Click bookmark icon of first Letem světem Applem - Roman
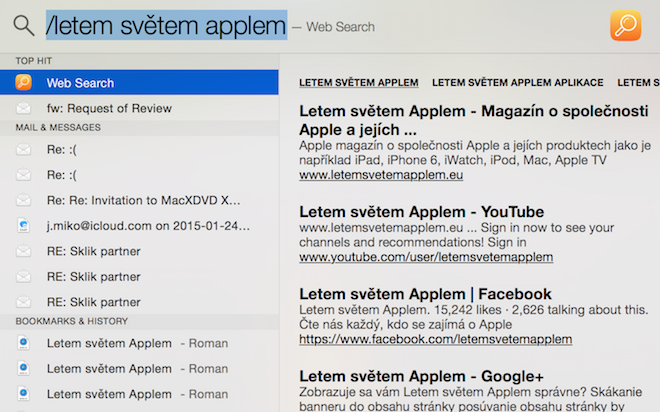This screenshot has height=412, width=660. click(24, 343)
